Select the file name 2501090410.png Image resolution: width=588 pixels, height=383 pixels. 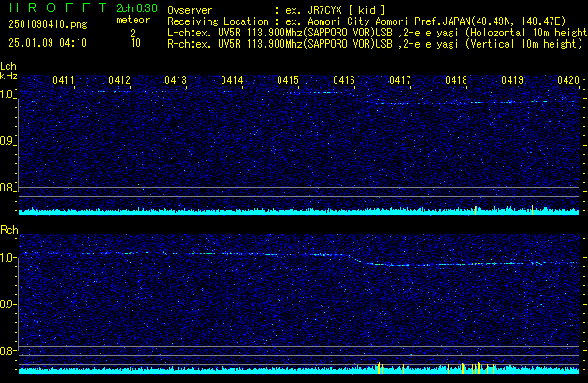[x=48, y=24]
